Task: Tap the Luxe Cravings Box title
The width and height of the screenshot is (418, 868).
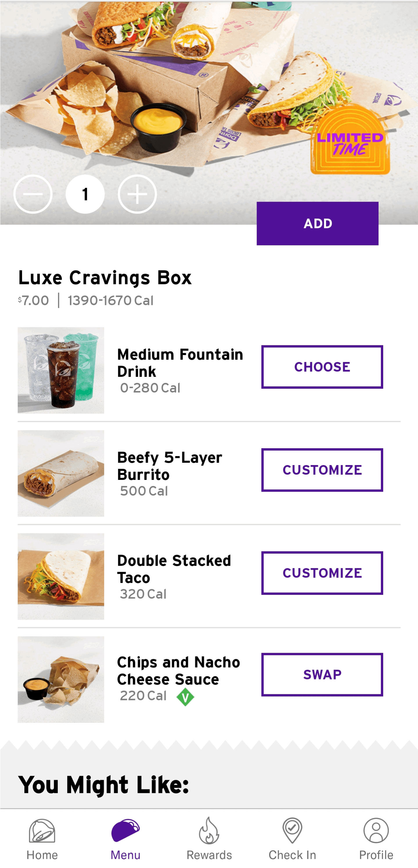Action: pos(105,278)
